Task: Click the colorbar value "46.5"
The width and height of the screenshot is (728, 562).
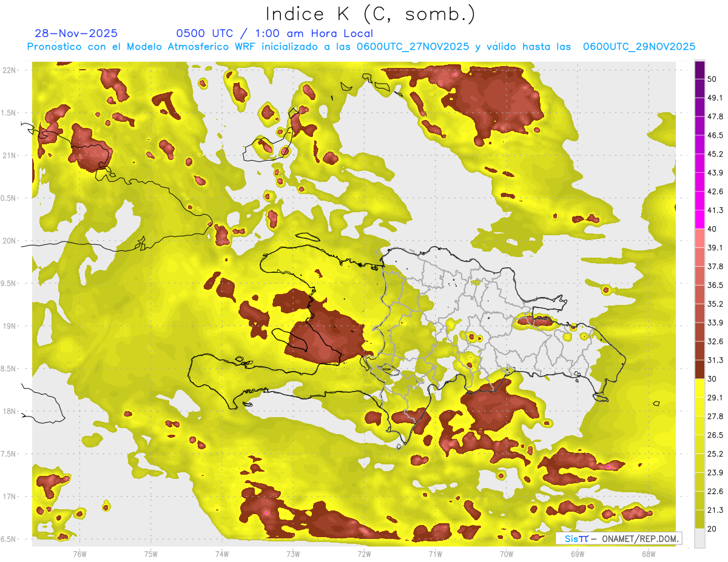Action: [715, 135]
